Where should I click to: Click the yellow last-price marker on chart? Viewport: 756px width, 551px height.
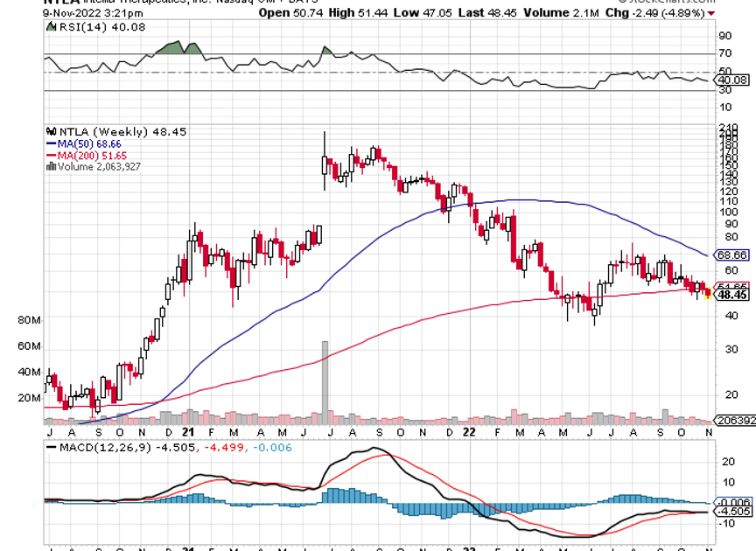708,296
